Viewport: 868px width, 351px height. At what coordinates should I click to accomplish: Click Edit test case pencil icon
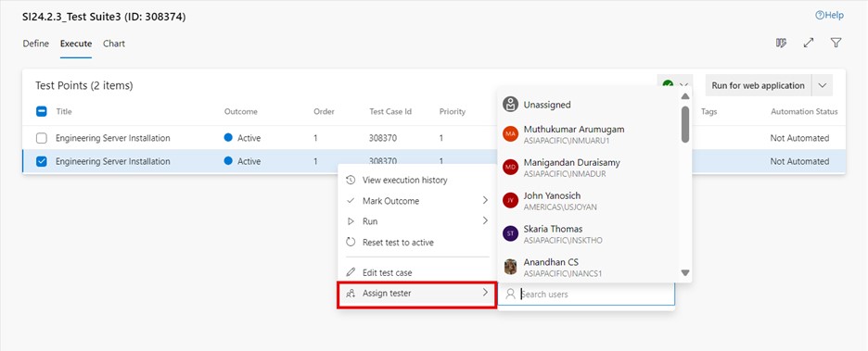click(x=351, y=272)
